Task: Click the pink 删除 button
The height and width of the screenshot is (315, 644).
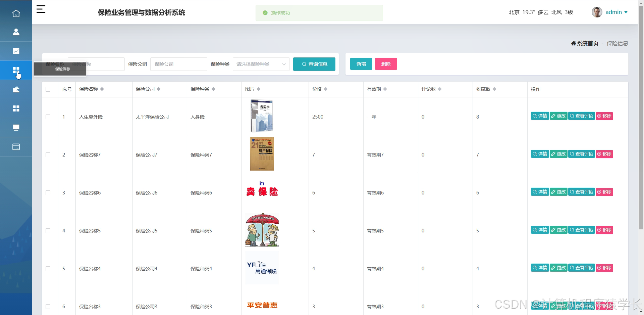Action: 386,64
